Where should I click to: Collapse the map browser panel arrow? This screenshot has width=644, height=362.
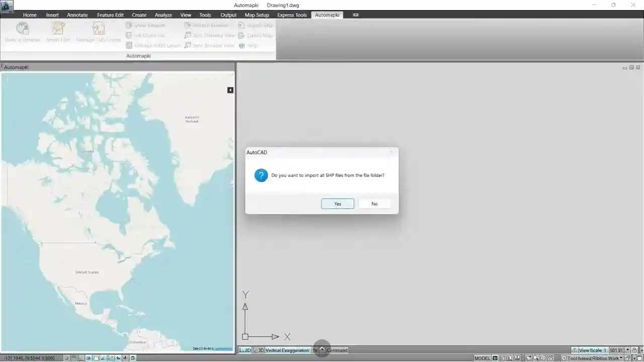(x=230, y=90)
